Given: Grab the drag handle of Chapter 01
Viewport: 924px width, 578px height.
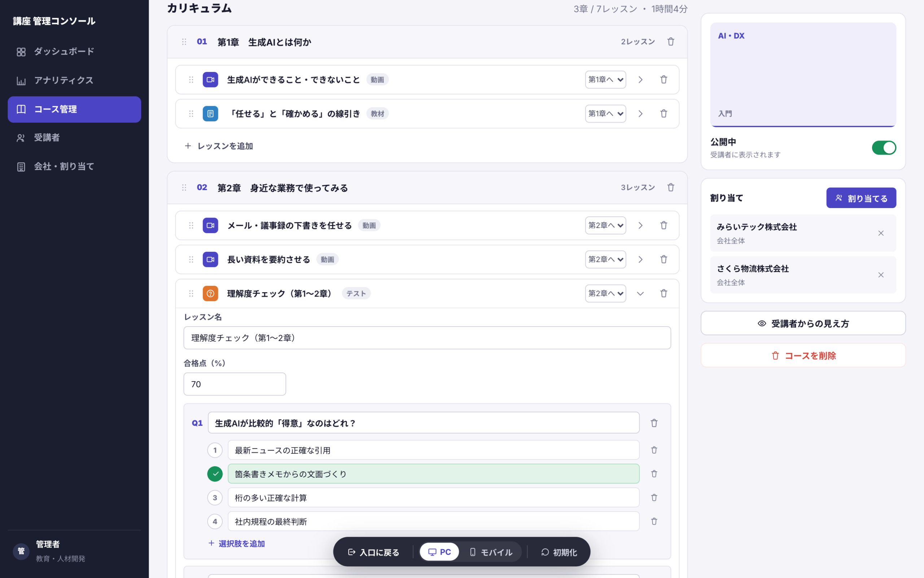Looking at the screenshot, I should tap(184, 42).
